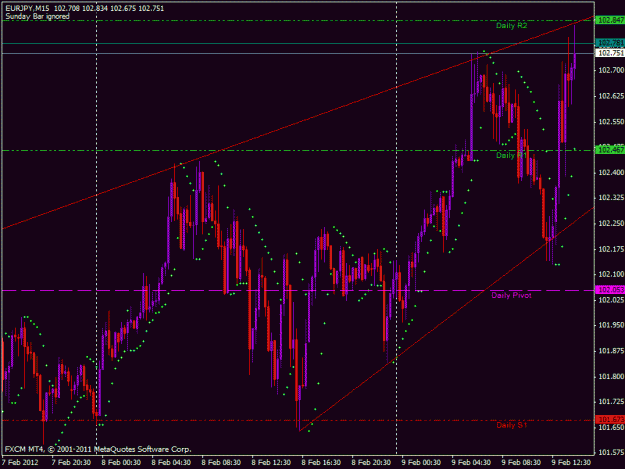Click the '9 Feb 08:30' time label

point(521,462)
